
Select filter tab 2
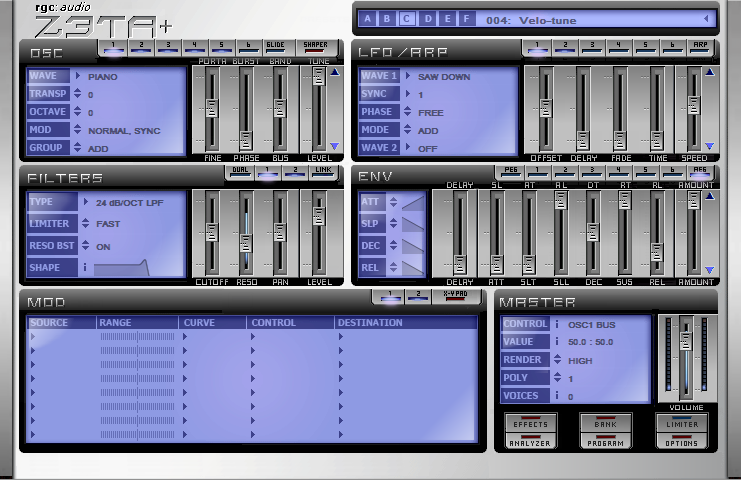[x=295, y=172]
